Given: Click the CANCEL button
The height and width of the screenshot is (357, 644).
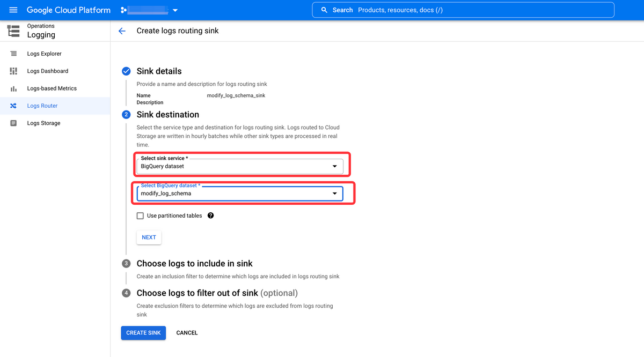Looking at the screenshot, I should (187, 333).
